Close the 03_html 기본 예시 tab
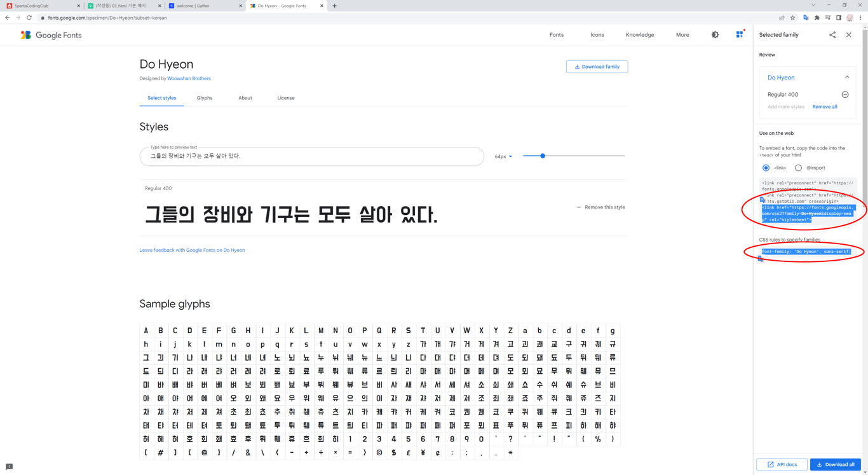This screenshot has width=868, height=475. tap(159, 6)
